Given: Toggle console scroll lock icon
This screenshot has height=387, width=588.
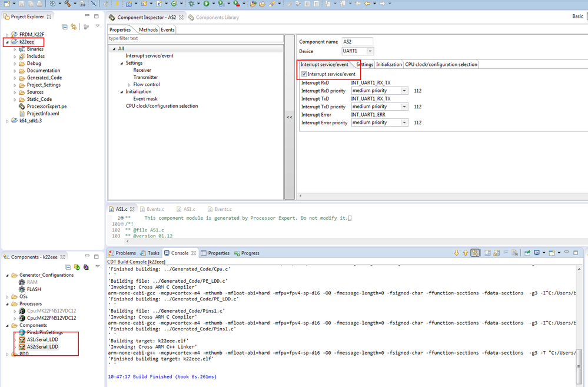Looking at the screenshot, I should pyautogui.click(x=497, y=253).
